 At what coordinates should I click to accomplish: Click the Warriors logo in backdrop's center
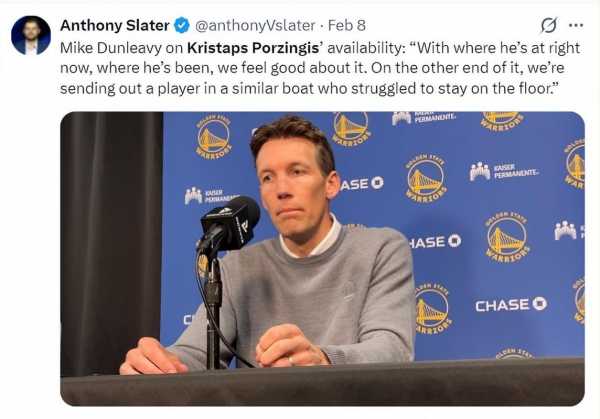426,180
